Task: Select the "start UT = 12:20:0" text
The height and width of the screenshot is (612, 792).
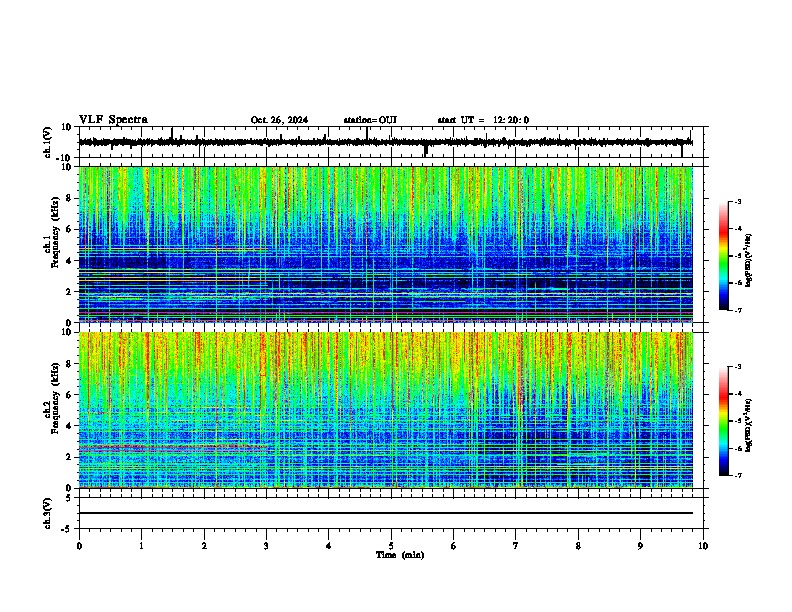Action: coord(483,120)
